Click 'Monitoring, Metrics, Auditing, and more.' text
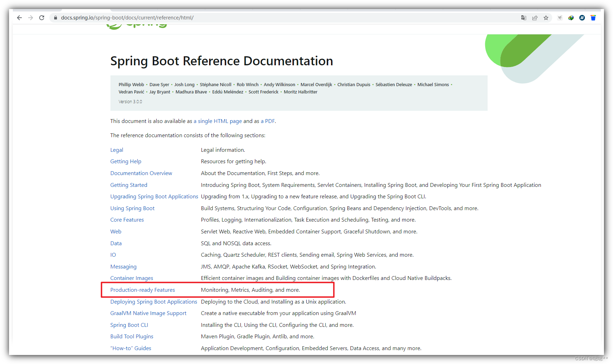This screenshot has width=613, height=364. pyautogui.click(x=250, y=290)
